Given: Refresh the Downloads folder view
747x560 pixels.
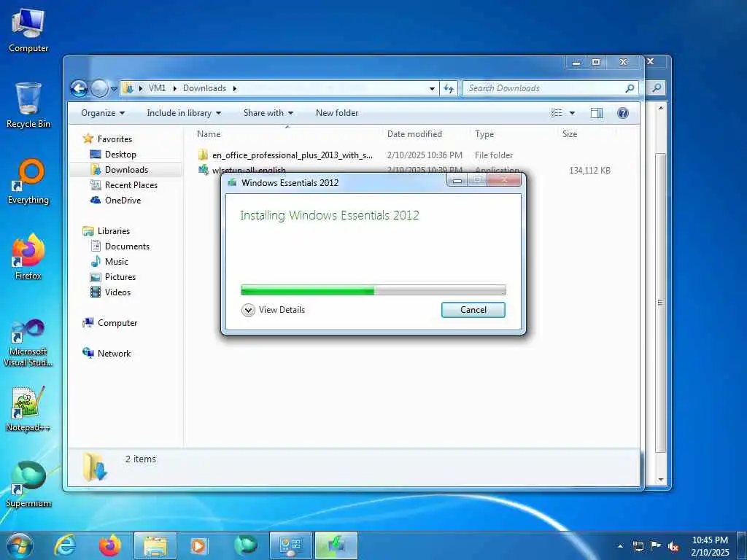Looking at the screenshot, I should pos(449,88).
